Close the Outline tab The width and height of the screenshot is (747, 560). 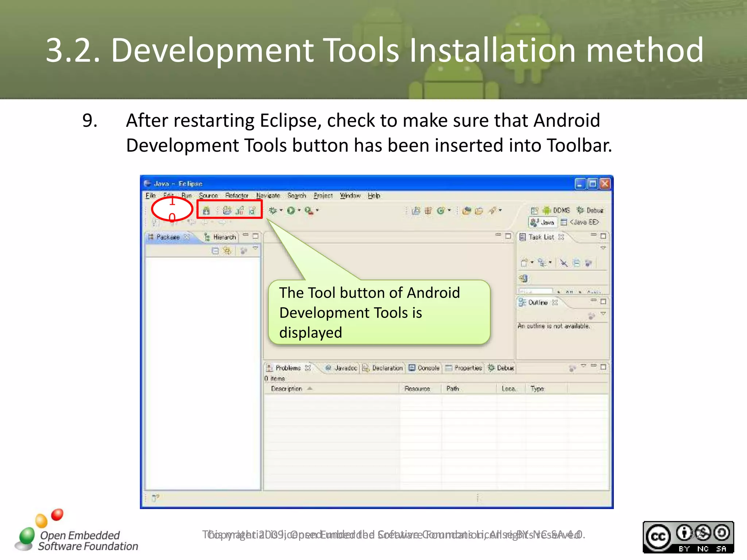point(555,303)
